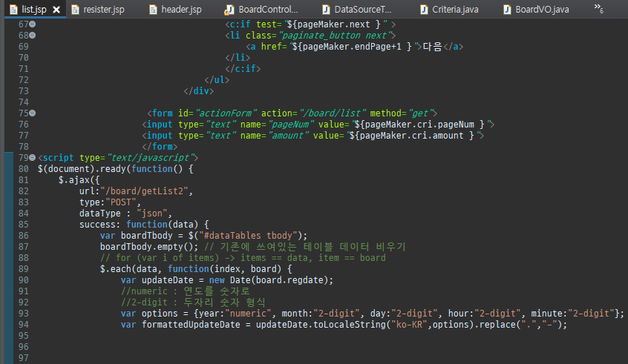Click the closing </ul> tag
The width and height of the screenshot is (628, 364).
(217, 80)
